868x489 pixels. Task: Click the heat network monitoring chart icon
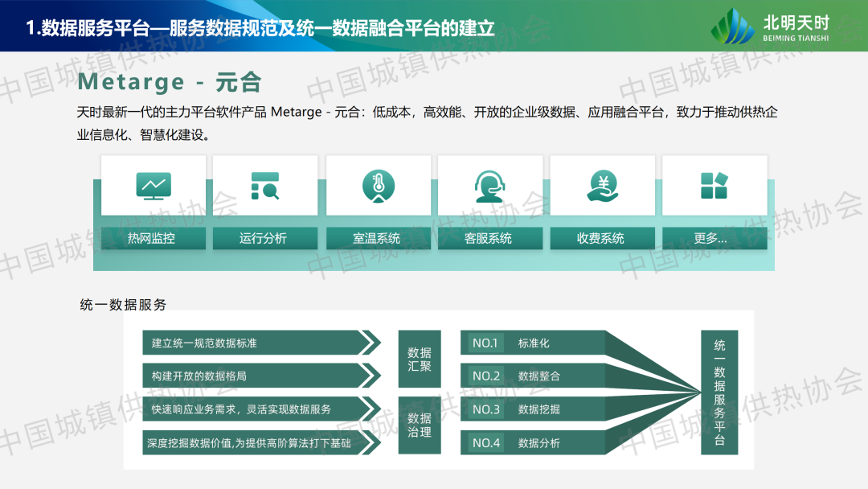click(x=153, y=186)
